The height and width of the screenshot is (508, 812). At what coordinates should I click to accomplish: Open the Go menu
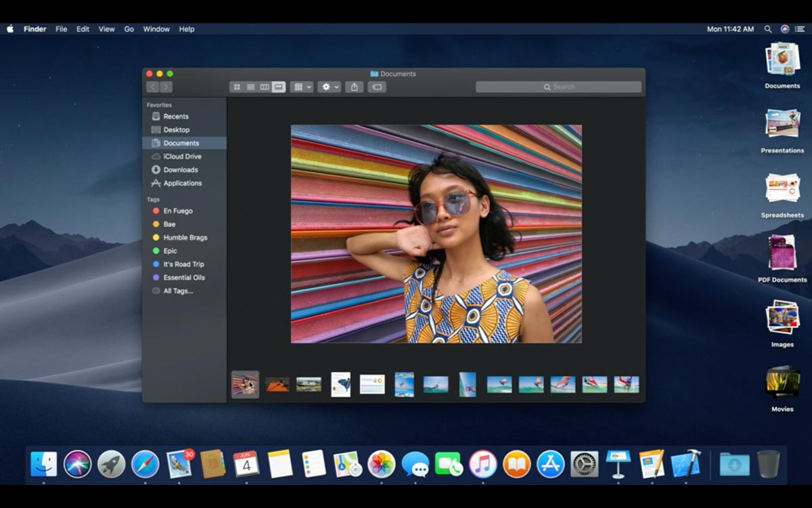tap(129, 29)
